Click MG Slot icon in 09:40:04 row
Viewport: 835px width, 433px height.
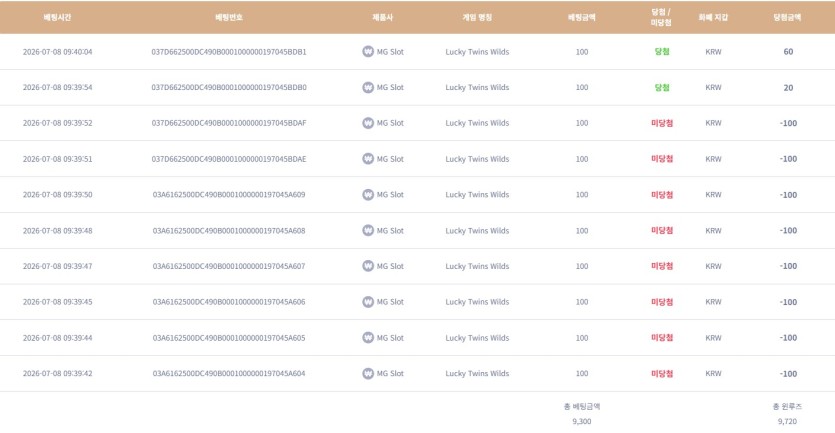click(368, 52)
